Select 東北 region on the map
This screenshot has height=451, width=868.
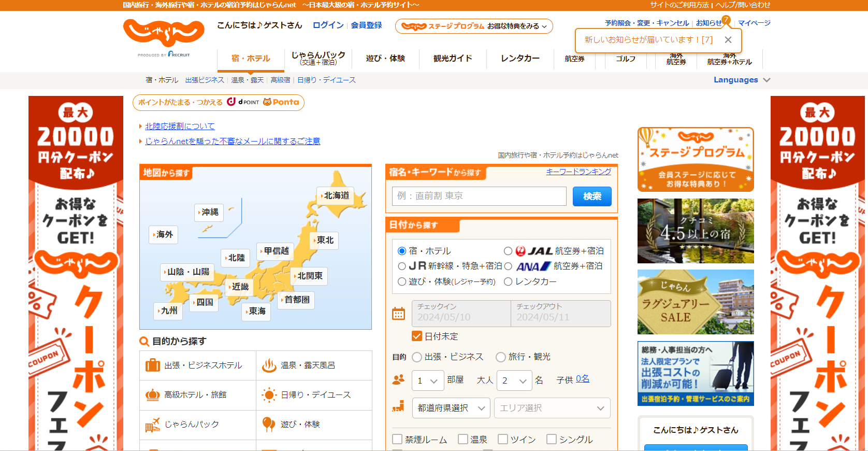[x=324, y=240]
